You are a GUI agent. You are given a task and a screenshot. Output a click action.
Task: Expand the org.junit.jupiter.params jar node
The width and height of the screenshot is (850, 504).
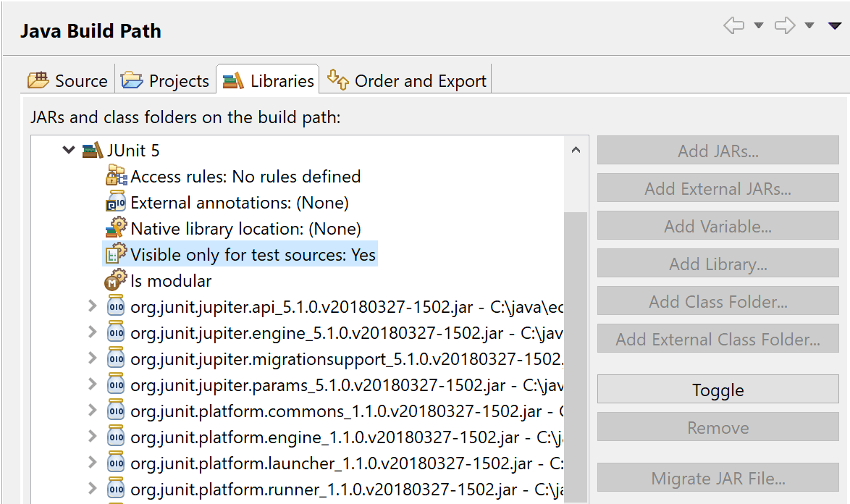point(93,385)
